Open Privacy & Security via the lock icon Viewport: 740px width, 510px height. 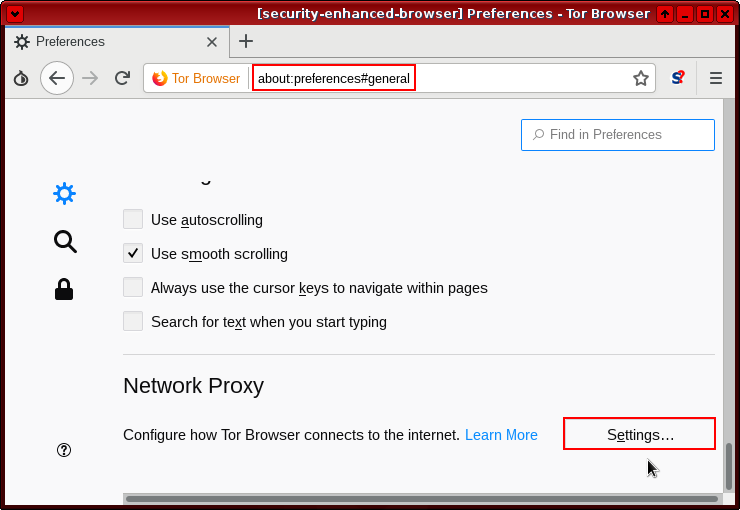(64, 289)
